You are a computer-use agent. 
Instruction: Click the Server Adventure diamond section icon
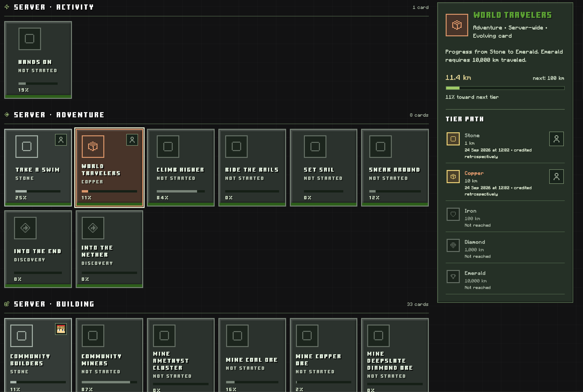tap(7, 115)
